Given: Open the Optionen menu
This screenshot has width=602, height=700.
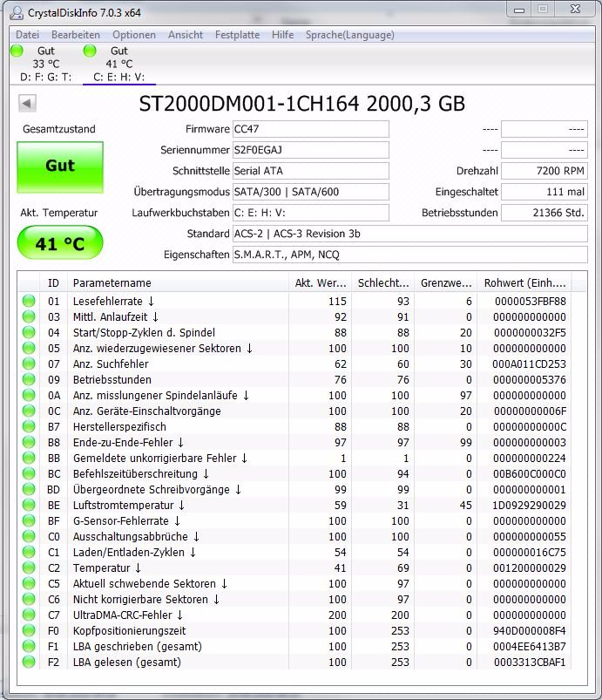Looking at the screenshot, I should tap(134, 35).
